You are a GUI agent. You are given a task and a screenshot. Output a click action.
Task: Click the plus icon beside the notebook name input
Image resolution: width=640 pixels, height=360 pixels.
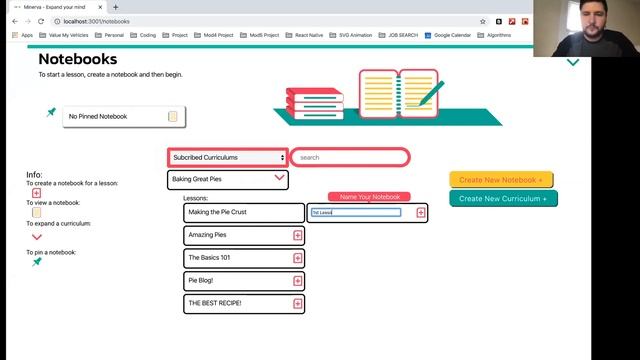click(420, 213)
